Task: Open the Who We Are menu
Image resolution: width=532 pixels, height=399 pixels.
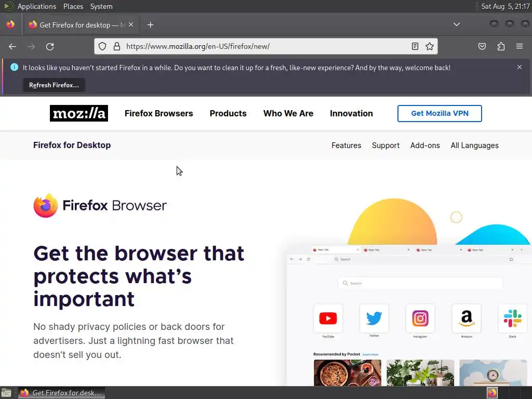Action: pyautogui.click(x=288, y=113)
